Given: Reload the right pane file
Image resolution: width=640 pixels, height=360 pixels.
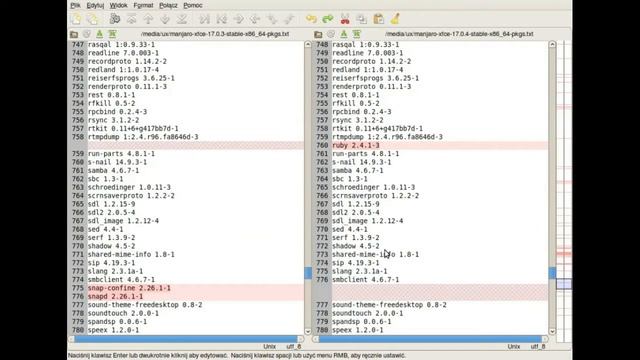Looking at the screenshot, I should (331, 34).
